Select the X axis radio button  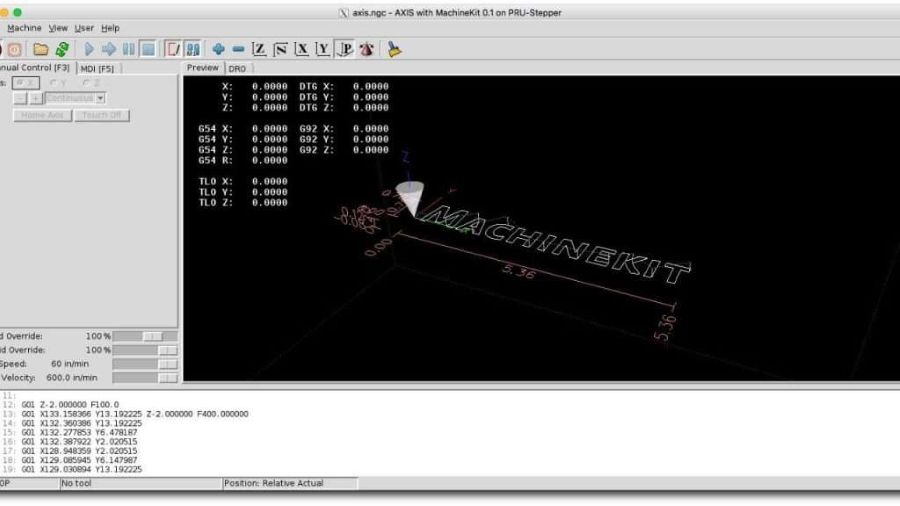point(26,83)
